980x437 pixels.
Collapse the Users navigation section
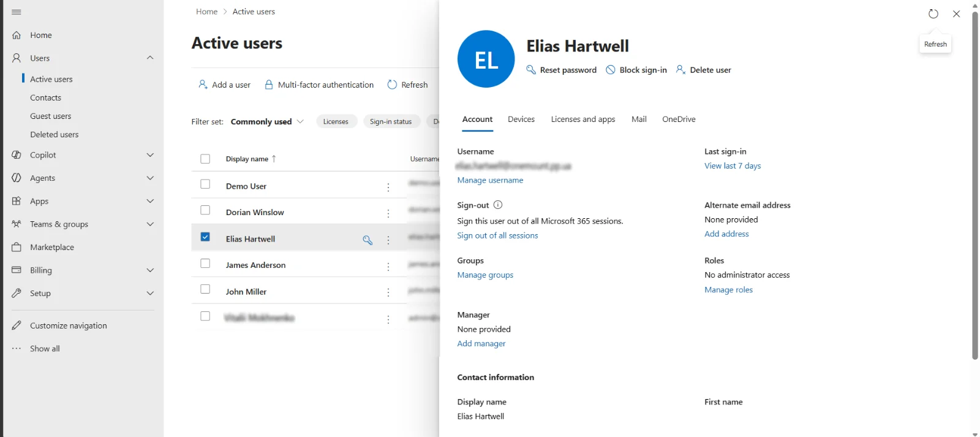(x=150, y=58)
